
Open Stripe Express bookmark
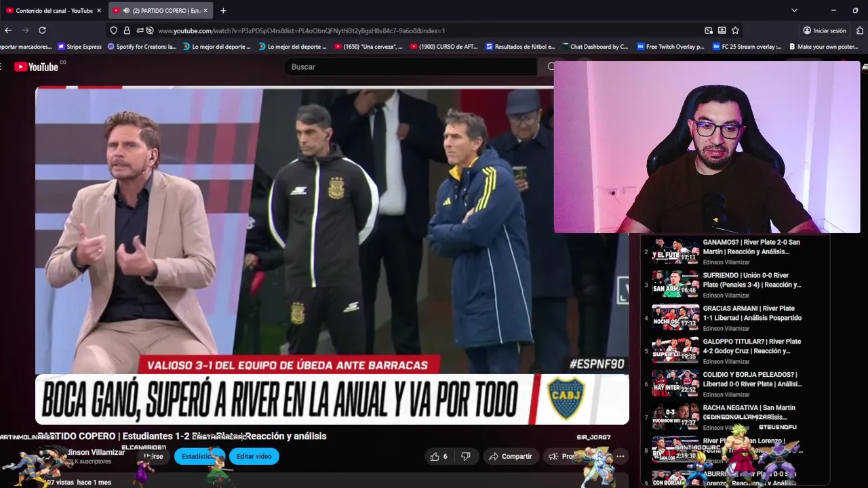click(80, 47)
